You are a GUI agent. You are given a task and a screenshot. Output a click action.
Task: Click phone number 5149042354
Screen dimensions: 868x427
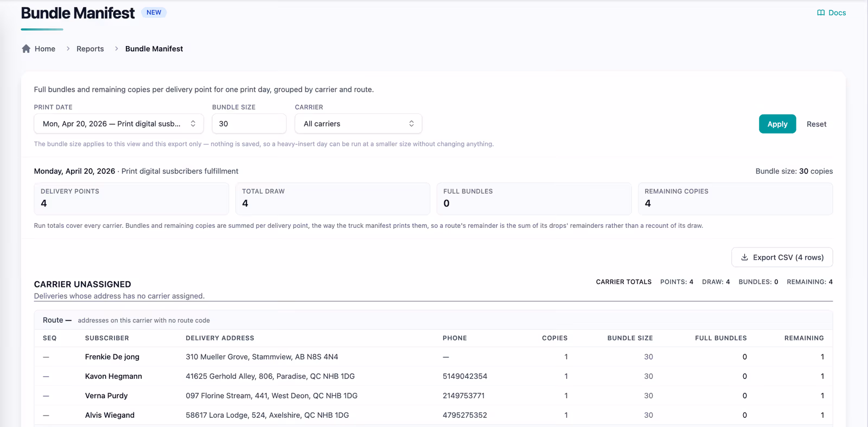coord(465,377)
